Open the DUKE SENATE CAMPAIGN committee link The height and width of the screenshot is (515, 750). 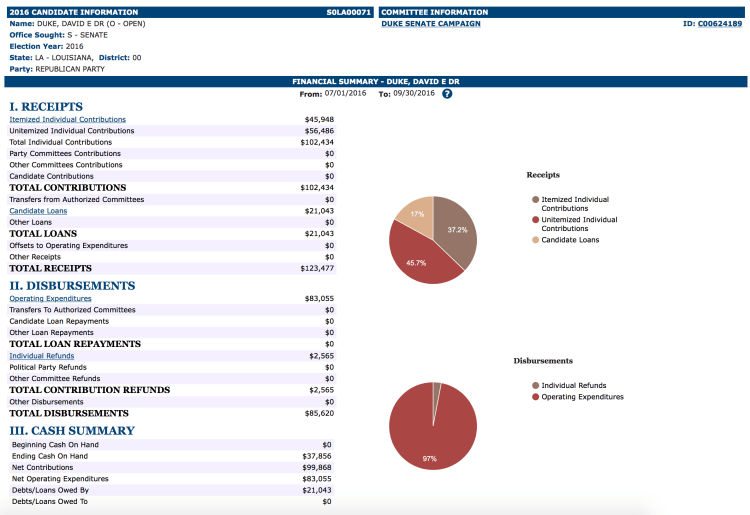point(430,23)
